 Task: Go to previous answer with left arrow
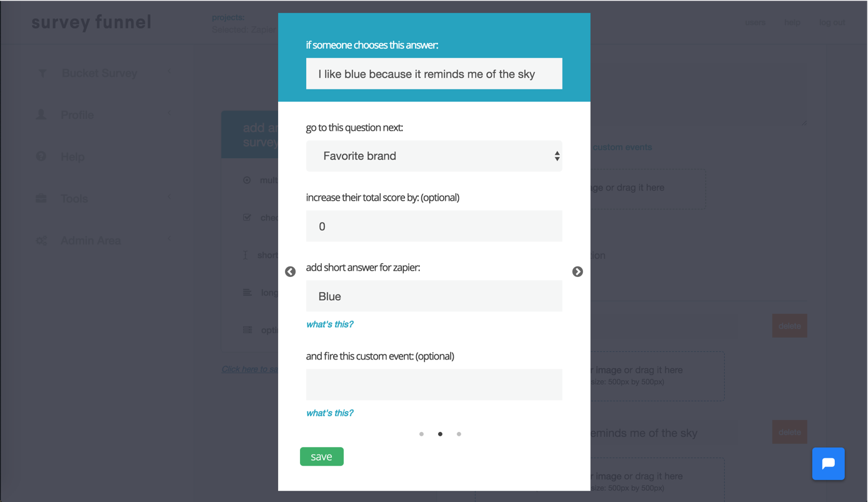pos(290,272)
